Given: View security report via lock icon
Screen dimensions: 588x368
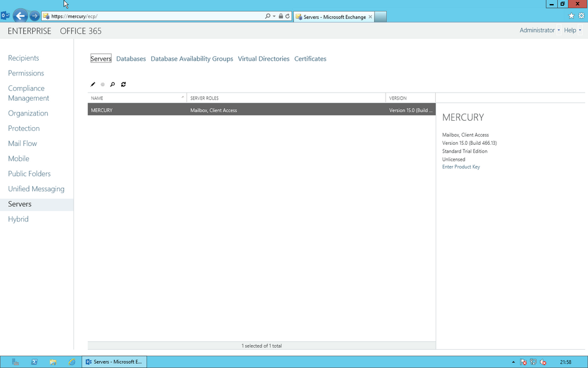Looking at the screenshot, I should [x=280, y=16].
